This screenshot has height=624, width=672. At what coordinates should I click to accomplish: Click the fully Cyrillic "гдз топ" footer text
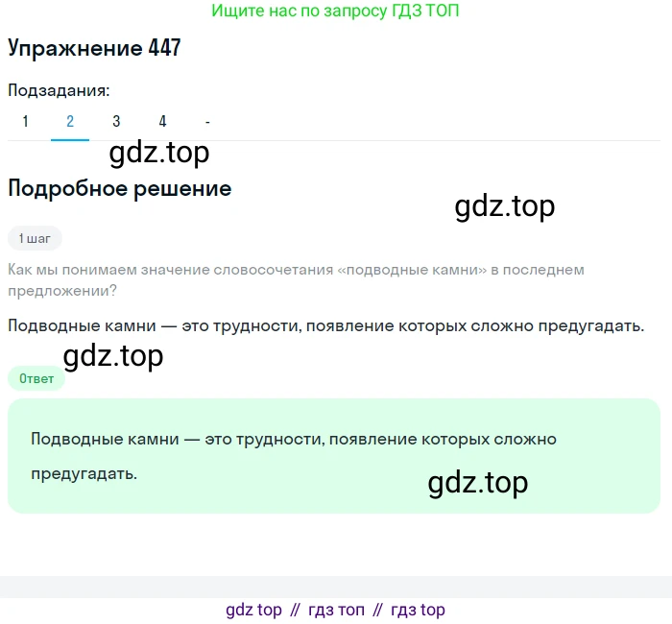tap(336, 610)
